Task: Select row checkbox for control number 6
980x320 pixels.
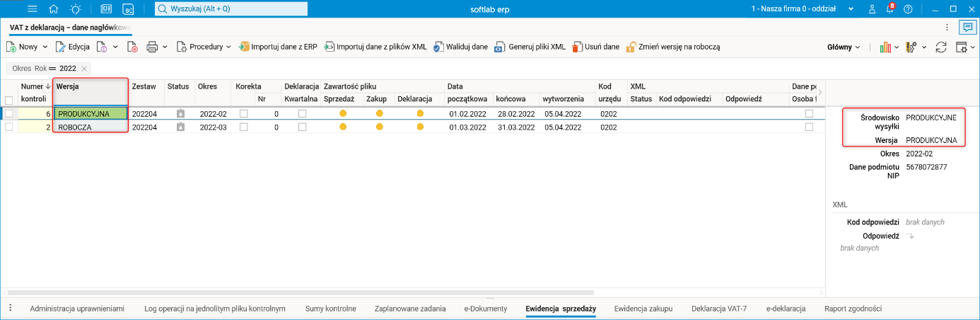Action: point(9,113)
